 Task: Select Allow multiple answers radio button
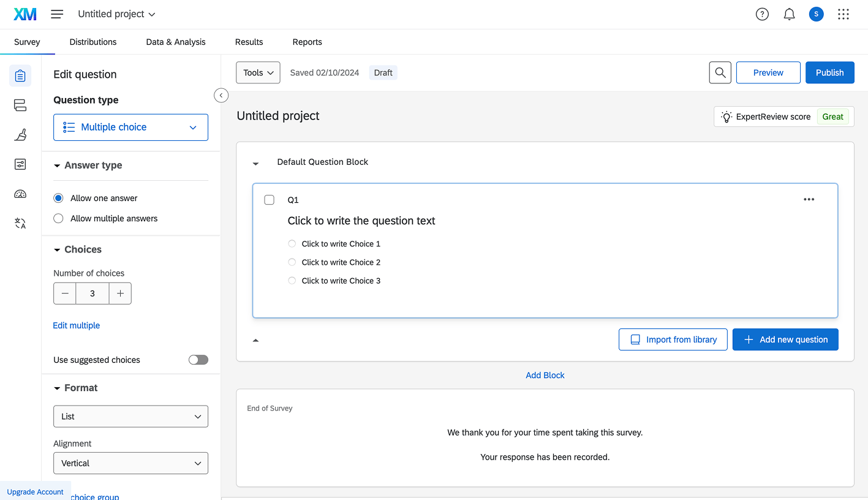[59, 218]
